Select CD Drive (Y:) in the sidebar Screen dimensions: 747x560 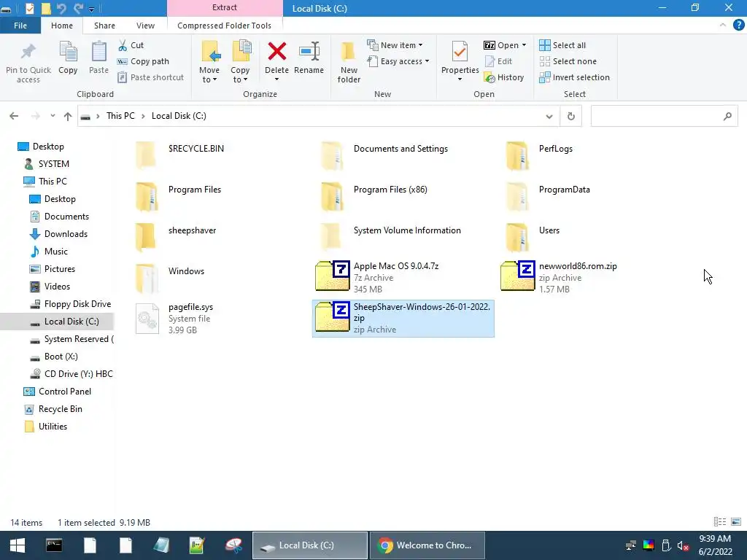(71, 374)
